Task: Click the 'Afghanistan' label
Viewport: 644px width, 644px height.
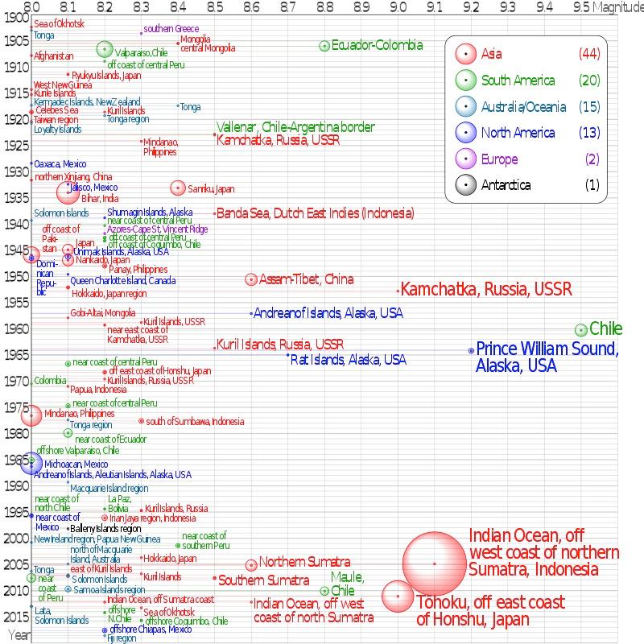Action: 54,56
